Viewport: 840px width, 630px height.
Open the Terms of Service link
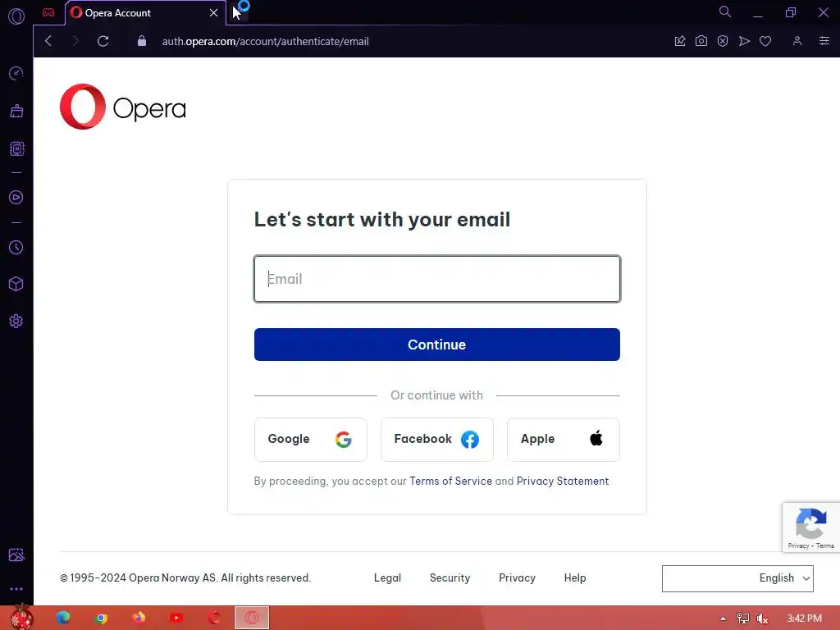[x=450, y=481]
